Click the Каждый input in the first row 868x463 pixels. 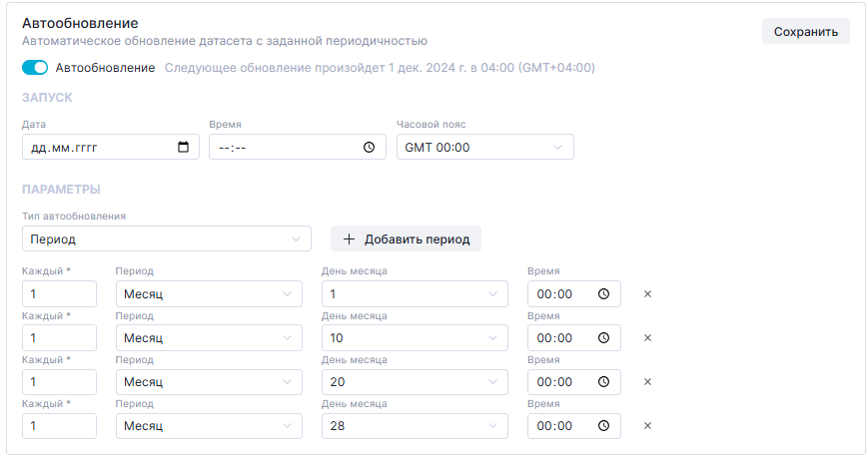(59, 294)
